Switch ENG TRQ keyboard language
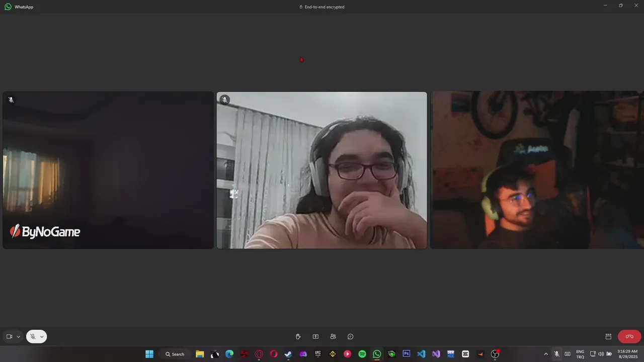 pyautogui.click(x=580, y=354)
